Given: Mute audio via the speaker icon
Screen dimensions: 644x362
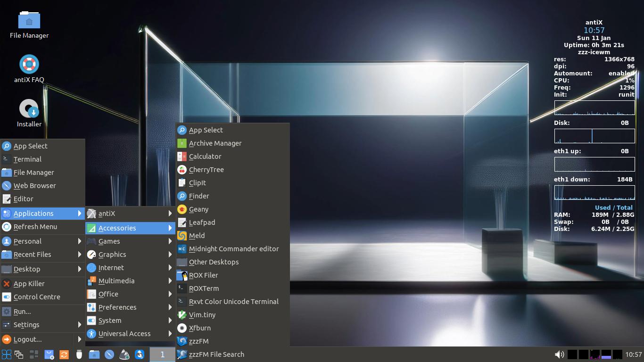Looking at the screenshot, I should (x=559, y=354).
